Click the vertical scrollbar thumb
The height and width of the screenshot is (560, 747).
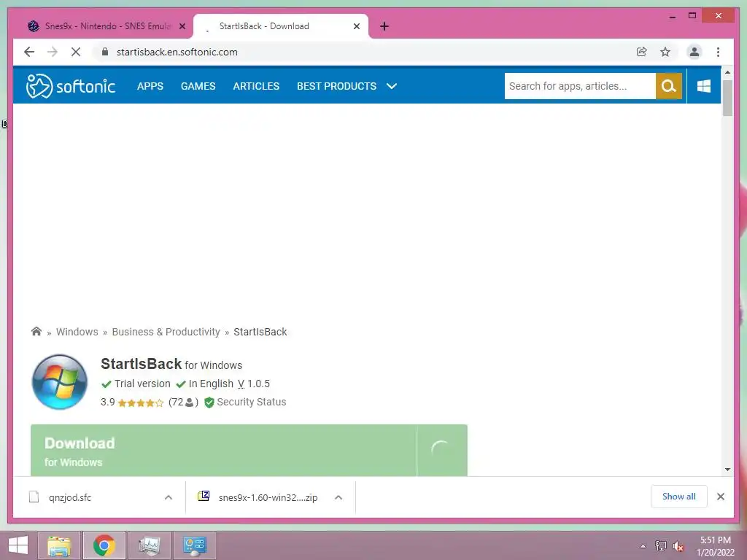[x=727, y=98]
